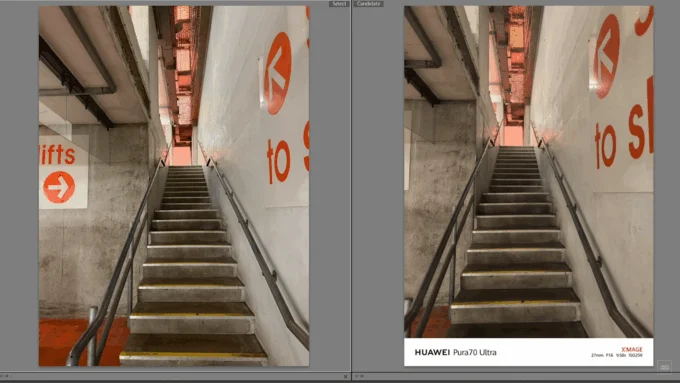Click the flag icons below Select photo
Screen dimensions: 680x383
pos(6,376)
